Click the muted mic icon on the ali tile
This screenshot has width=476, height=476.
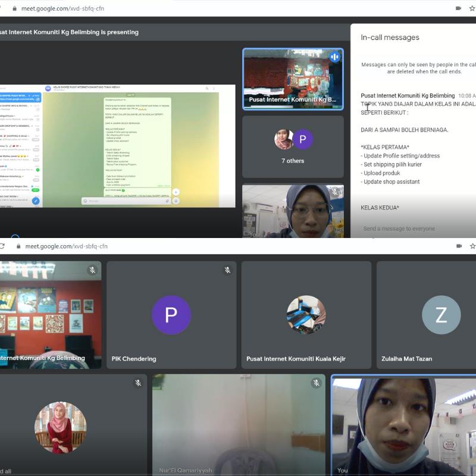pos(137,383)
